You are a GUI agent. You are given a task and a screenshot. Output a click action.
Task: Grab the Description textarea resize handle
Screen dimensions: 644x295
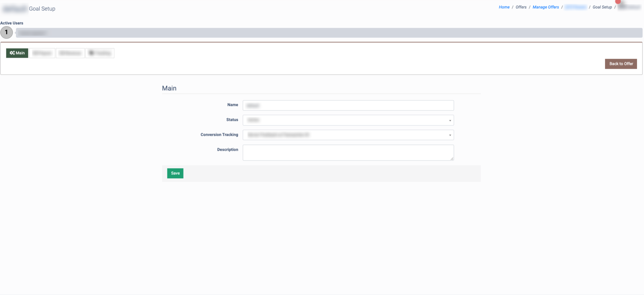tap(452, 159)
